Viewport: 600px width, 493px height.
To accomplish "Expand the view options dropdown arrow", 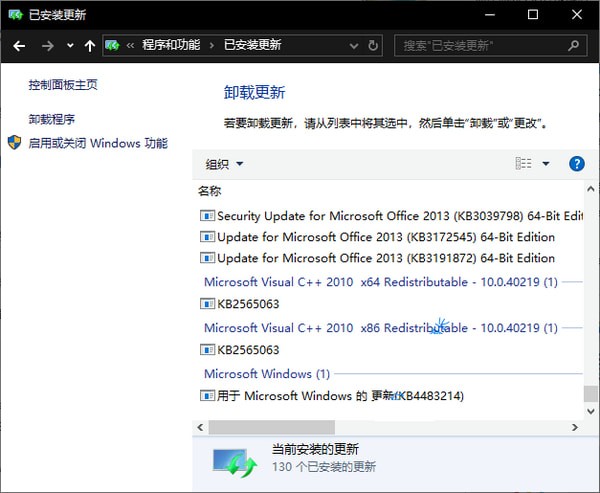I will coord(546,164).
